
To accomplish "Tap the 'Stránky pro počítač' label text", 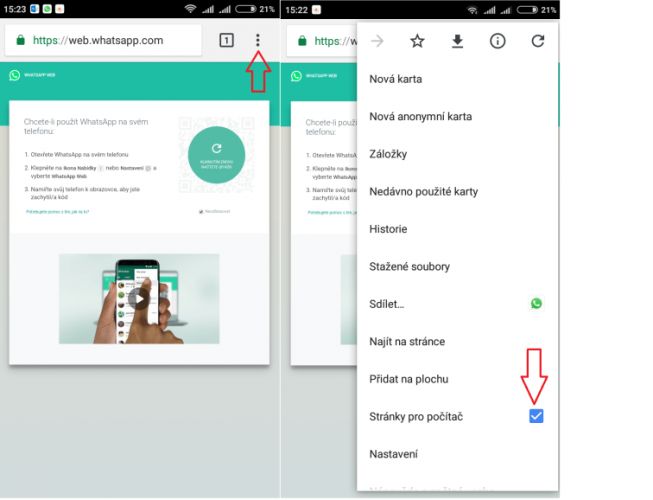I will [416, 416].
